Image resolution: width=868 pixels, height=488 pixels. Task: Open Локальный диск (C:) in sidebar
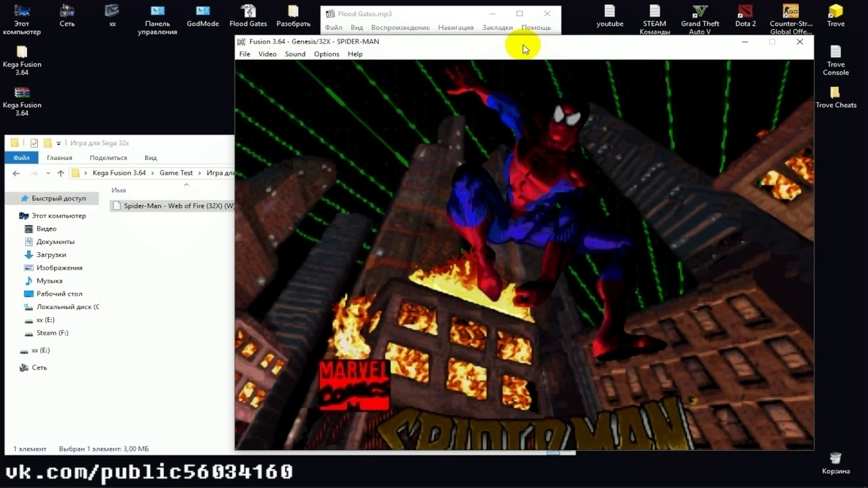pos(67,307)
